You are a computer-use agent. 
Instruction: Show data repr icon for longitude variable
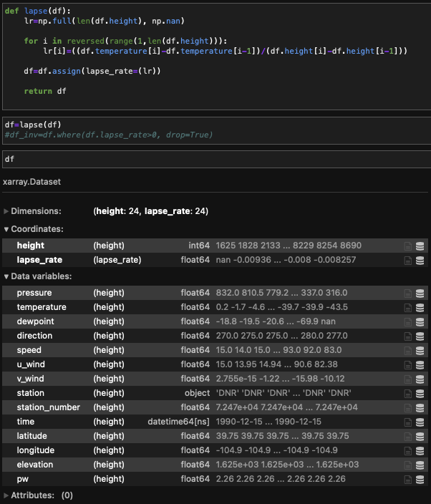coord(420,450)
